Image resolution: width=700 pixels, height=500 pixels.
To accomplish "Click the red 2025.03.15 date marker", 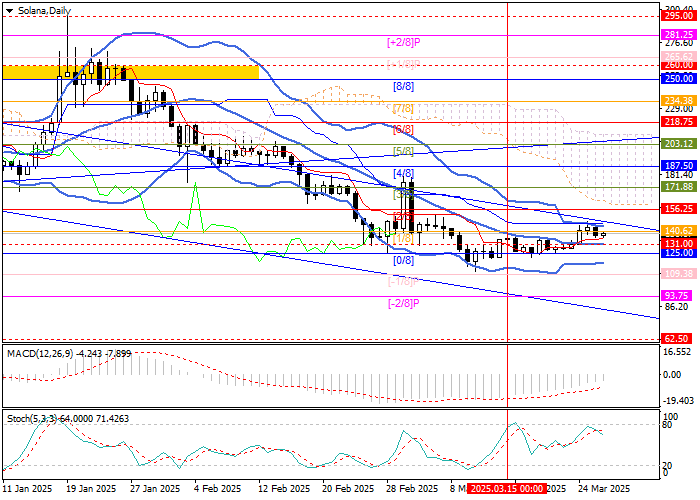I will point(508,488).
